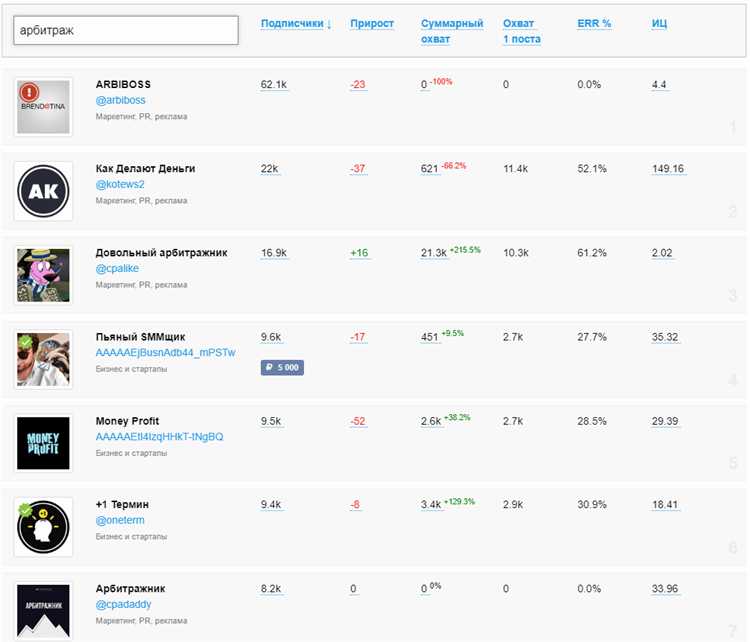Open the @arbiboss channel link

pos(120,100)
